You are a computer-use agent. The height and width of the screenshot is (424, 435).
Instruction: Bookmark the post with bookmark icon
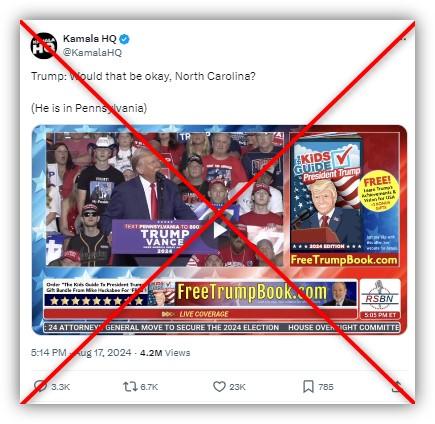(308, 387)
